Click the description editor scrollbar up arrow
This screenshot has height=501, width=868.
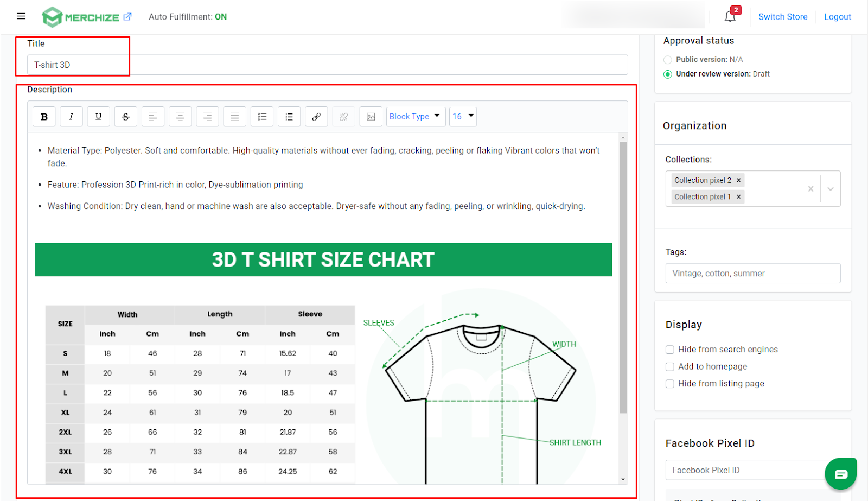point(623,137)
